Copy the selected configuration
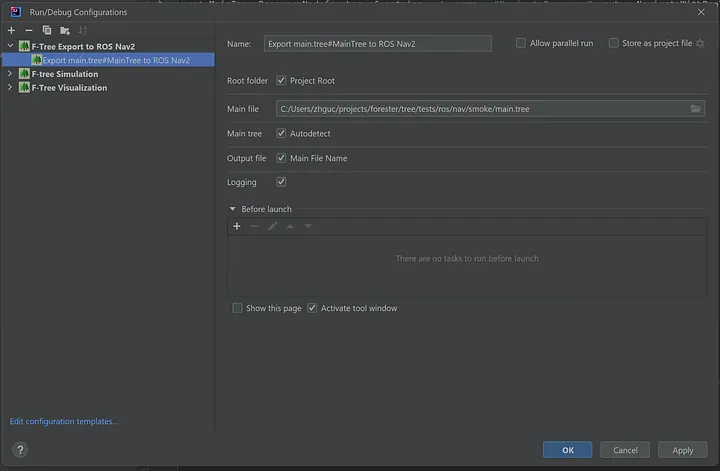Screen dimensions: 720x471 coord(47,30)
